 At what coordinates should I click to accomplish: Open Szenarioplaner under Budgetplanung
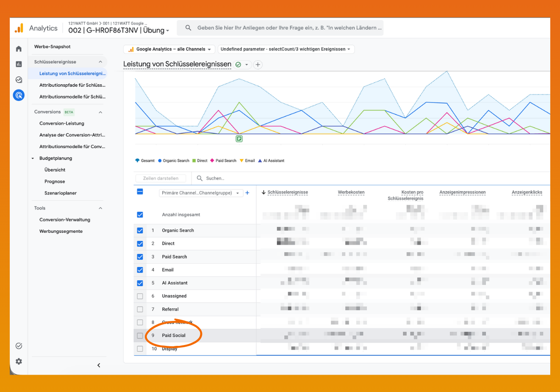pyautogui.click(x=61, y=193)
